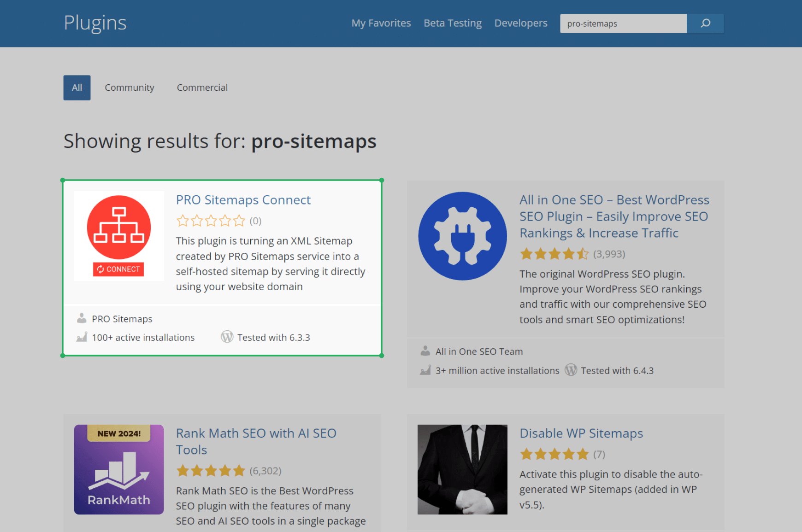802x532 pixels.
Task: Open the Developers header link
Action: (521, 23)
